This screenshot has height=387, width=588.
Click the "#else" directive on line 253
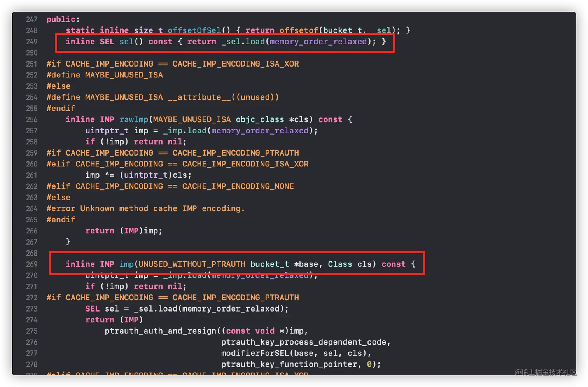58,86
